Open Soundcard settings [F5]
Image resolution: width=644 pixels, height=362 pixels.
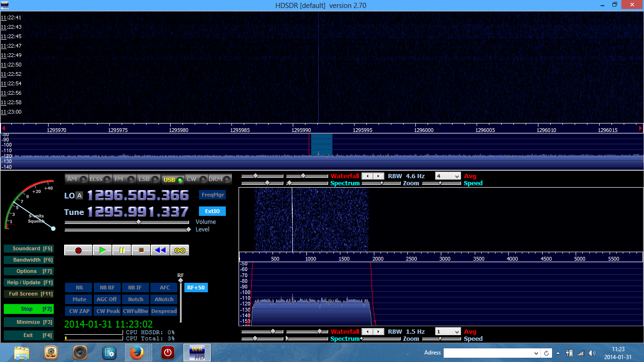(x=28, y=248)
